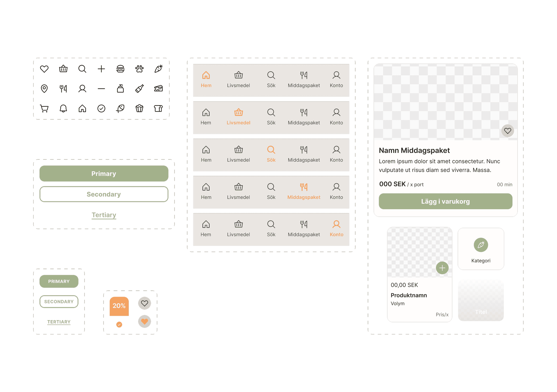Click Lägg i varukorg button

445,201
